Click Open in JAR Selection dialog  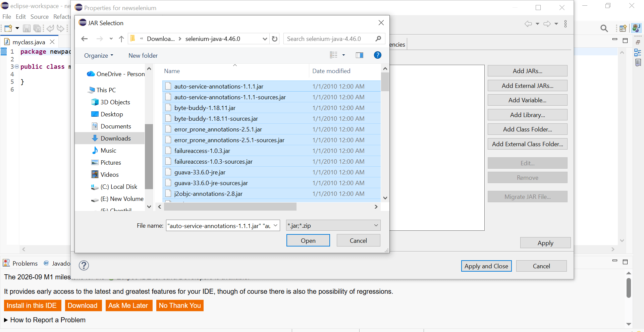[x=308, y=240]
